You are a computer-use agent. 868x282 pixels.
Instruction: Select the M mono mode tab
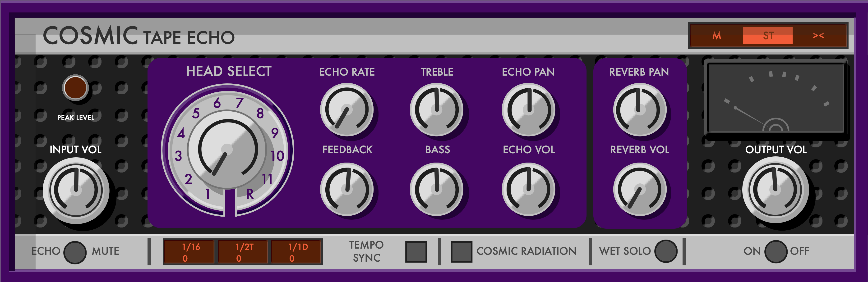tap(716, 35)
